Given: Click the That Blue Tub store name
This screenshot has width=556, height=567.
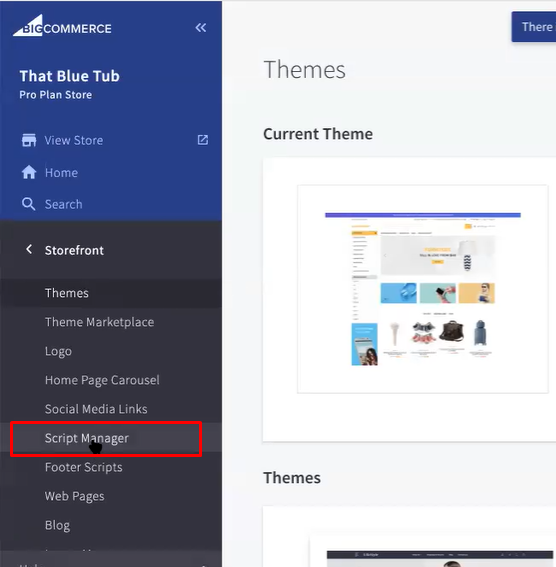Looking at the screenshot, I should (69, 76).
